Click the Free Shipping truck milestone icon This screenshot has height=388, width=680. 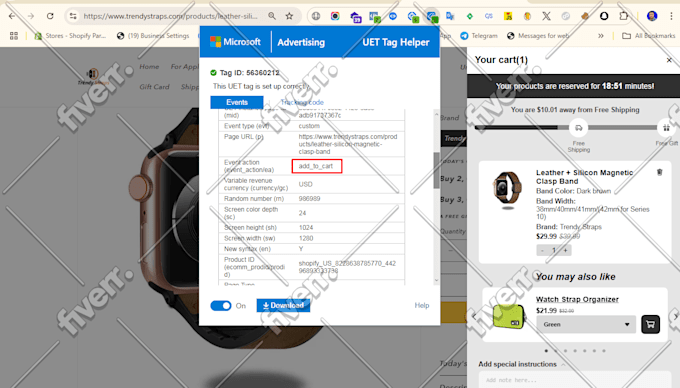579,127
